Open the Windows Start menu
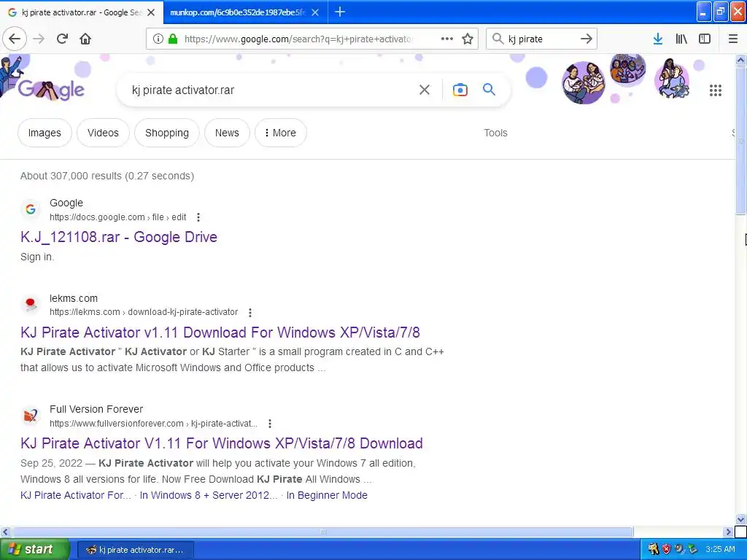Screen dimensions: 747x560 (34, 550)
